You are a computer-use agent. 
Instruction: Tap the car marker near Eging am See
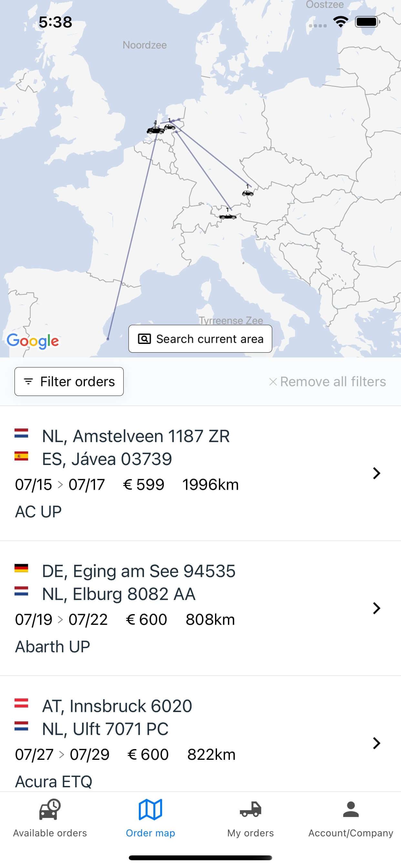click(x=248, y=193)
